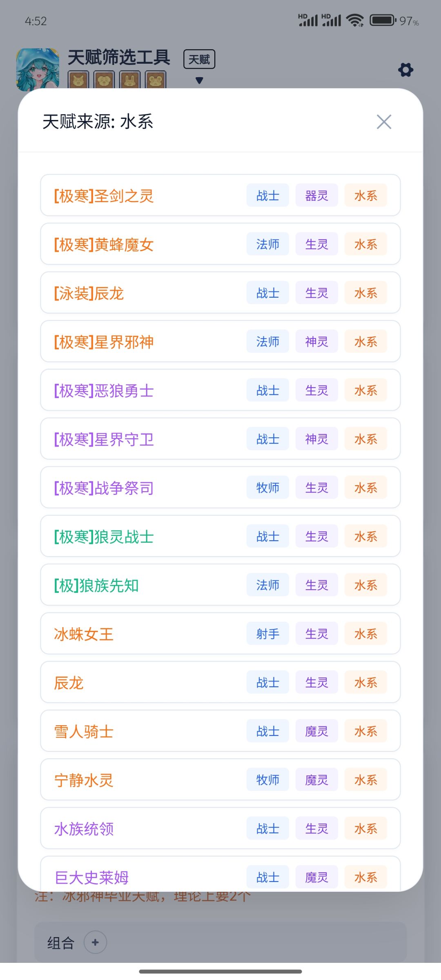Close the 天赋来源 水系 dialog
441x980 pixels.
click(384, 122)
